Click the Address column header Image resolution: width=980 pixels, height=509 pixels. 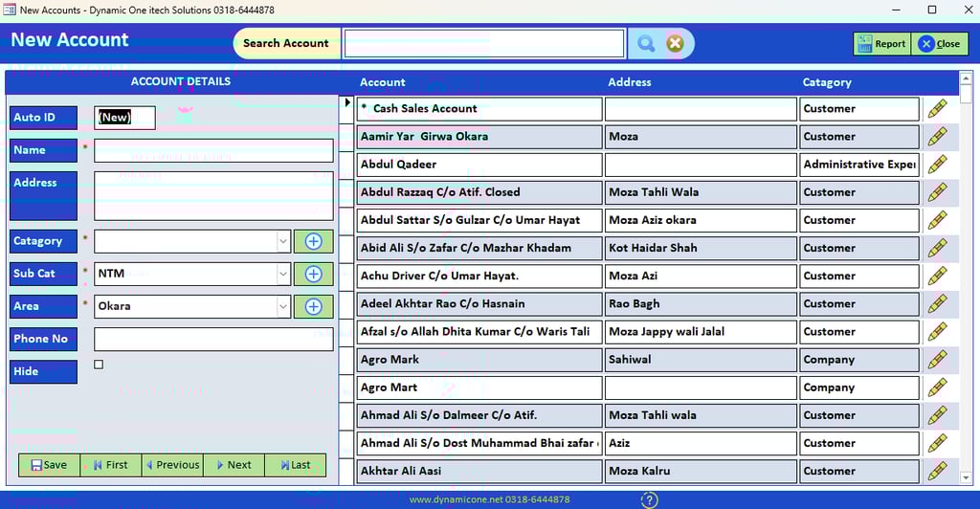coord(630,82)
